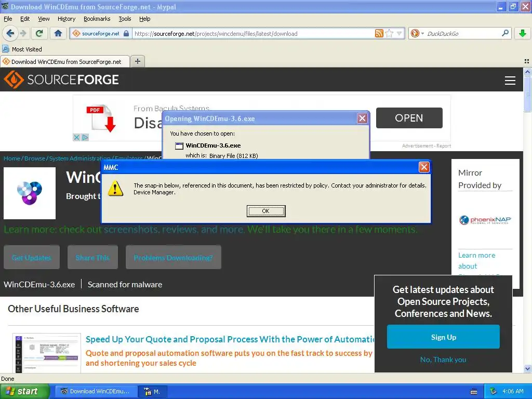
Task: Click the WinCDEmu-3.6.exe file name in dialog
Action: (x=213, y=145)
